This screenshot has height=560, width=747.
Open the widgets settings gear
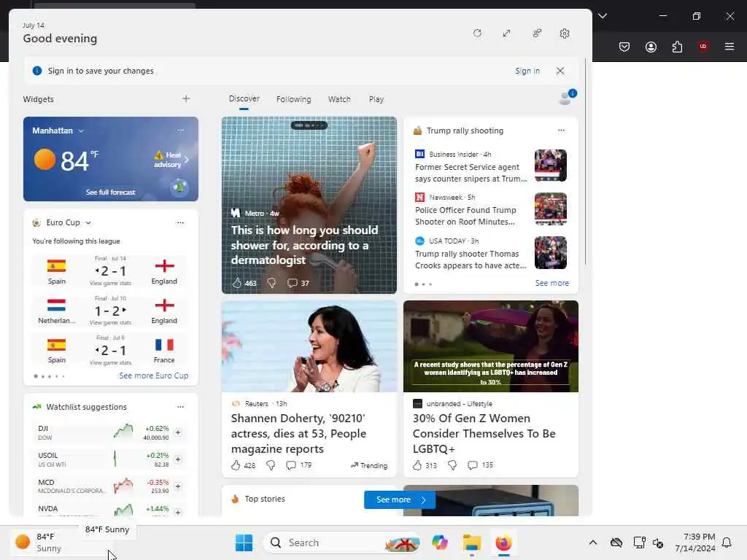(565, 34)
